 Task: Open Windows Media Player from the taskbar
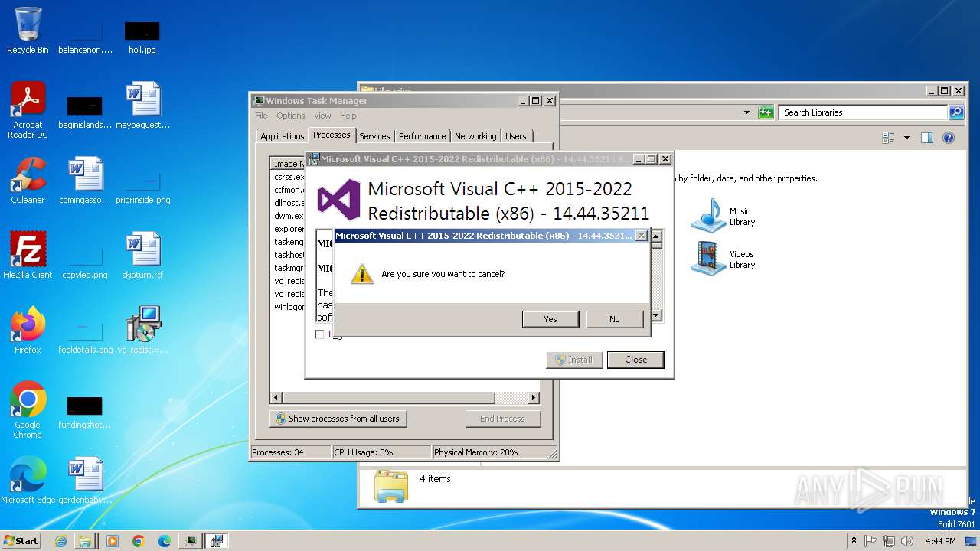click(x=113, y=541)
